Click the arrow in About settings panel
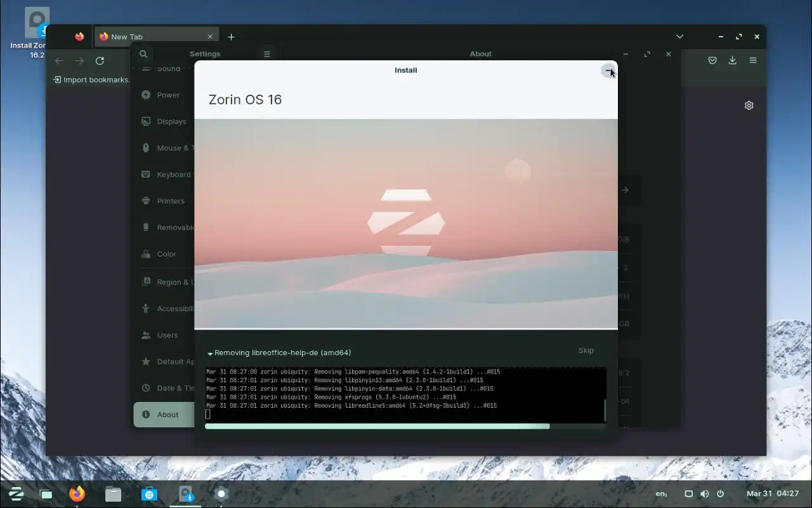Screen dimensions: 812x508 (x=625, y=190)
